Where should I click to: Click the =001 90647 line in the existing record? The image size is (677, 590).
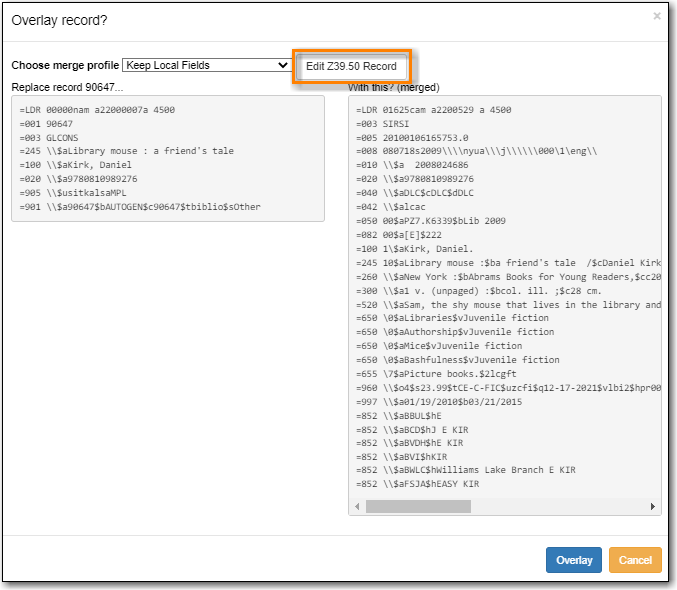pyautogui.click(x=46, y=124)
